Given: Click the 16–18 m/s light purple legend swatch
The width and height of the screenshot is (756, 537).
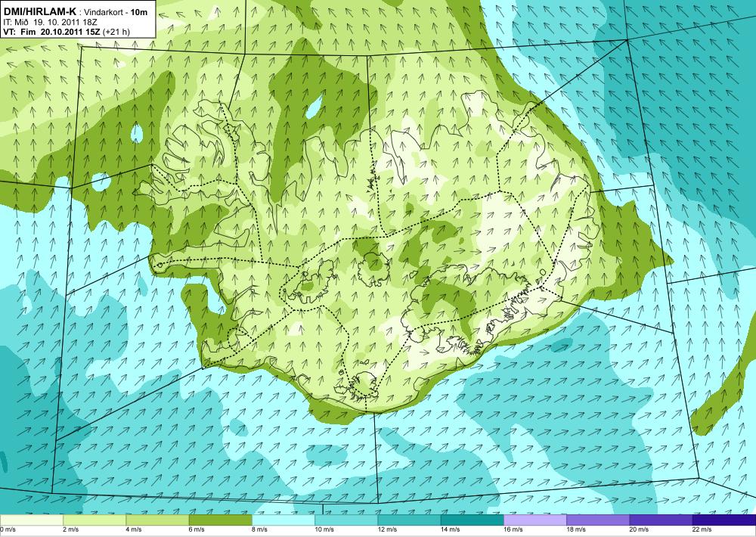Looking at the screenshot, I should [535, 520].
